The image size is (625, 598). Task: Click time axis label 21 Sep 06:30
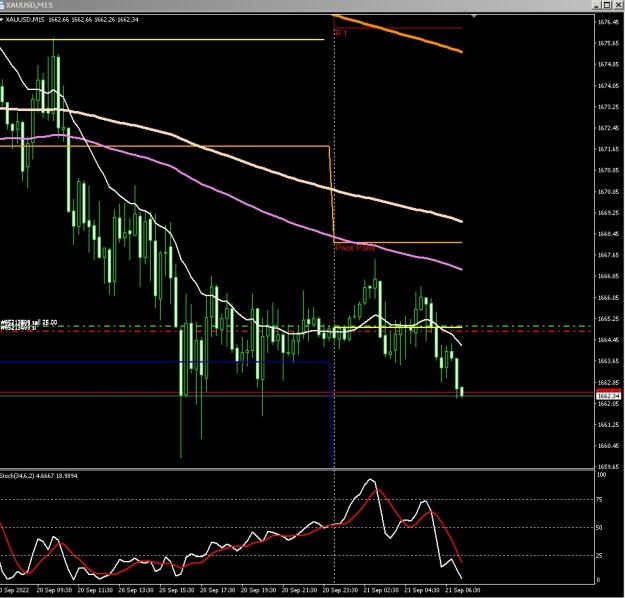coord(462,590)
